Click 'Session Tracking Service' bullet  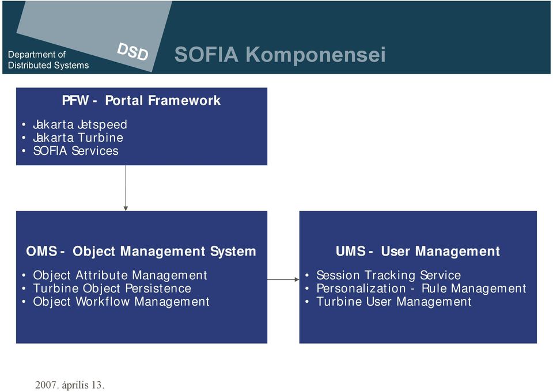click(x=389, y=275)
